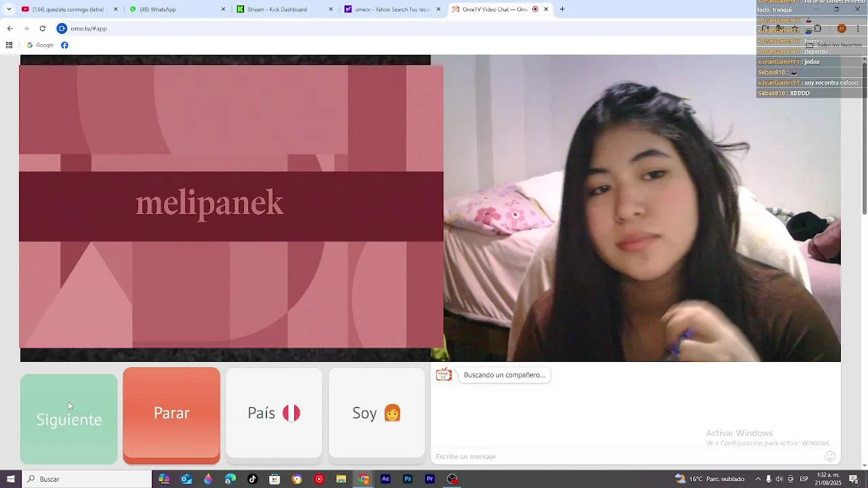The image size is (868, 488).
Task: Reload the current page
Action: pos(42,28)
